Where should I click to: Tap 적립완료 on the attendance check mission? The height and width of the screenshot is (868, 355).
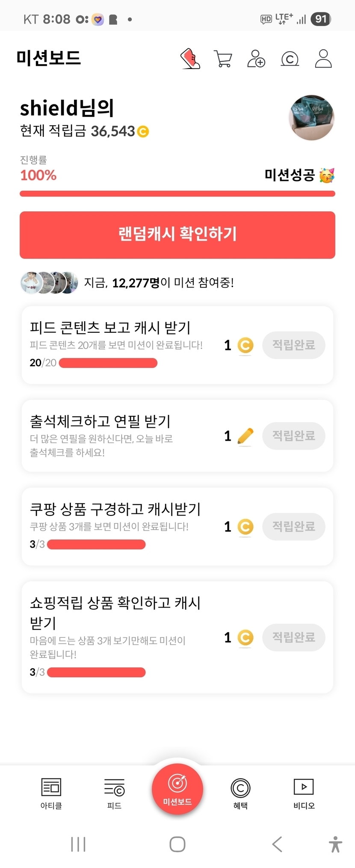pos(294,436)
